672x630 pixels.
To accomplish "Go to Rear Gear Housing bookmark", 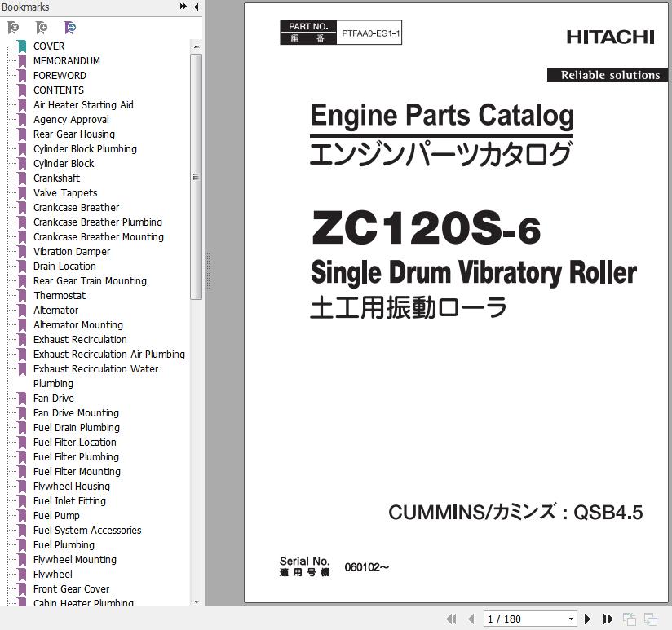I will click(74, 134).
